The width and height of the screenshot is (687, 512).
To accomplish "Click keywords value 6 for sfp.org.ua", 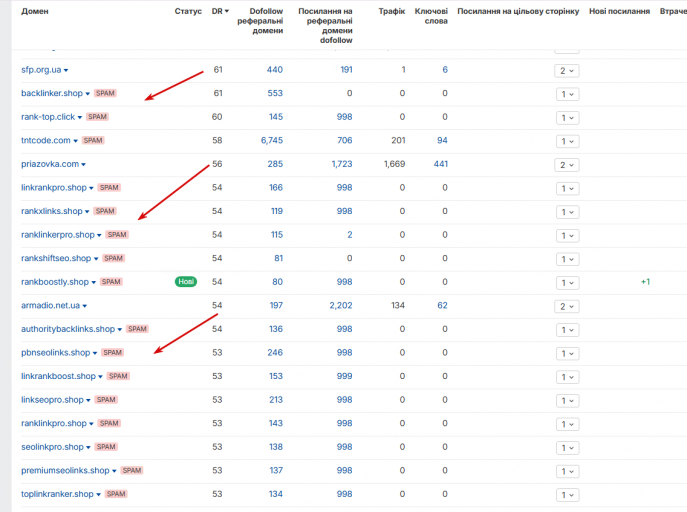I will [x=445, y=70].
